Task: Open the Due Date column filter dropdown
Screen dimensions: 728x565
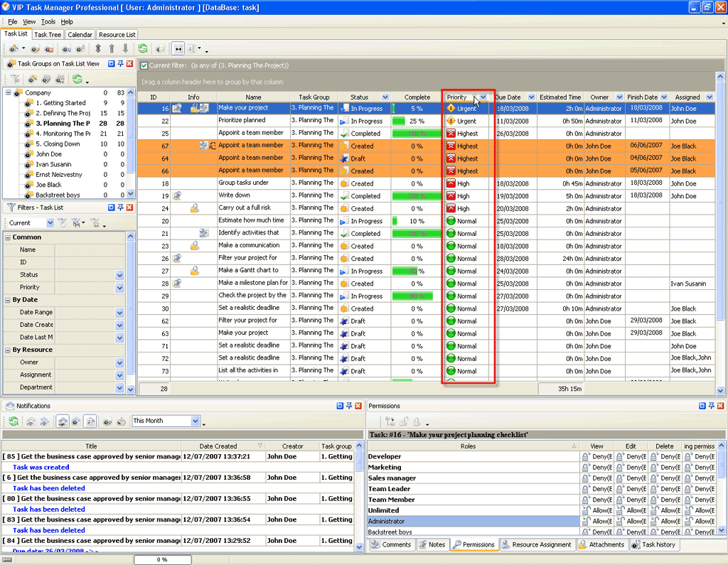Action: pos(531,97)
